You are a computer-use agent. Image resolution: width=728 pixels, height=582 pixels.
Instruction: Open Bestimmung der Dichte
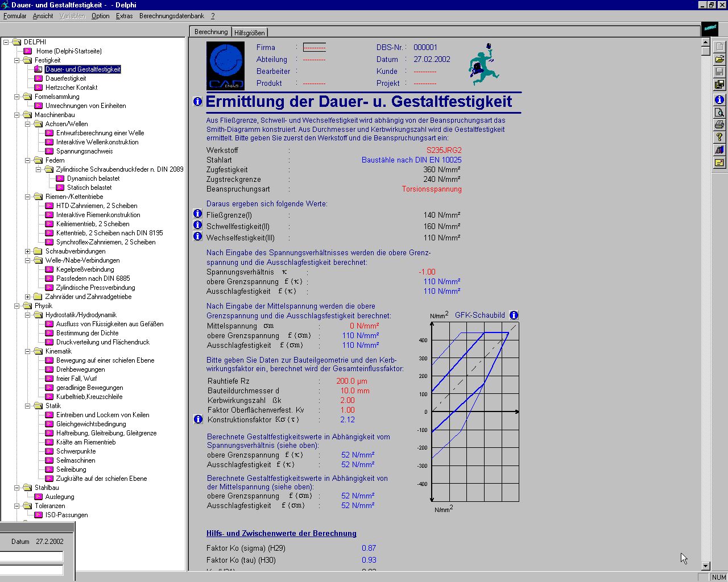[88, 333]
